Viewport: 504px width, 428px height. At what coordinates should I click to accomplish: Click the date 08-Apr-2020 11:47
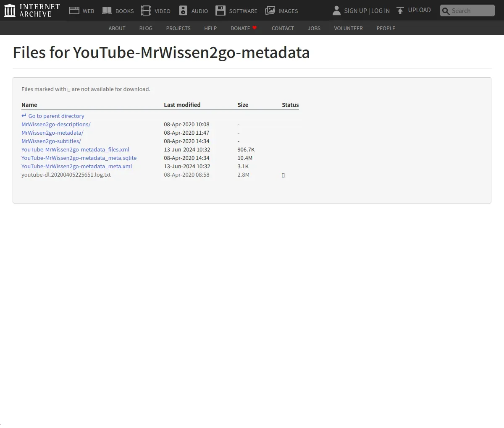click(x=186, y=133)
